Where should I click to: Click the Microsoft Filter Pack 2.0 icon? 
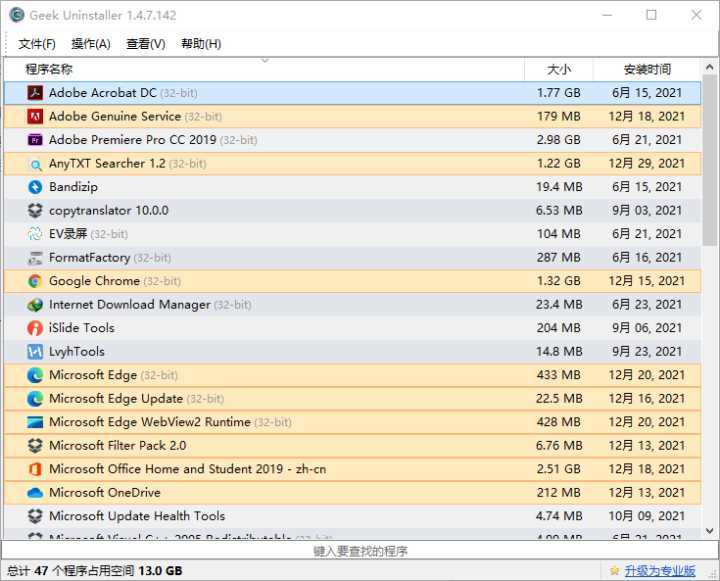[35, 446]
